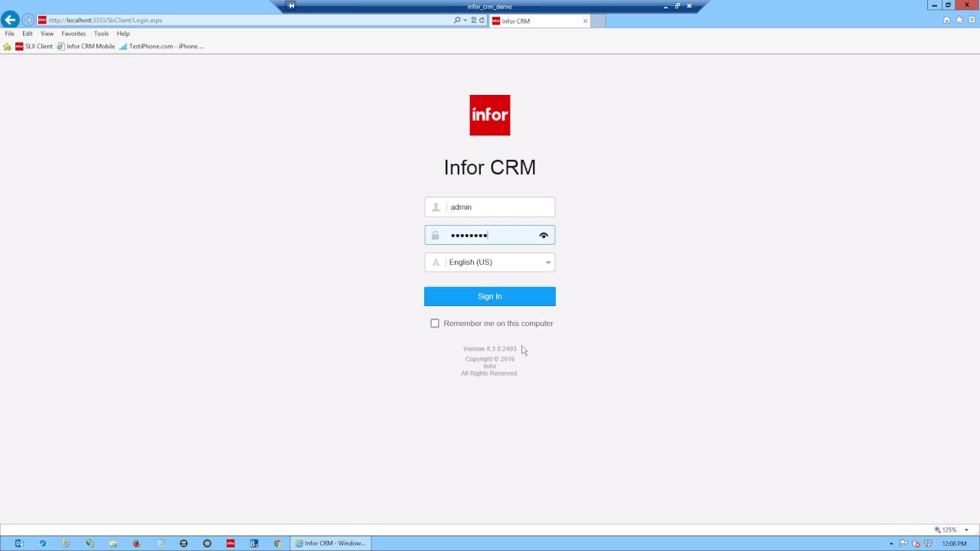Screen dimensions: 980x551
Task: Click the 12:08 PM system clock
Action: point(954,543)
